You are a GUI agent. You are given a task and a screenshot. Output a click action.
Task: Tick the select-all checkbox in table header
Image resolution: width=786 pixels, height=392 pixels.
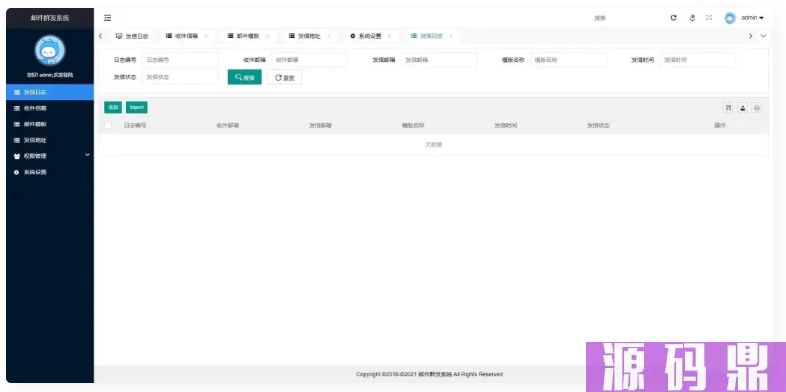tap(108, 125)
